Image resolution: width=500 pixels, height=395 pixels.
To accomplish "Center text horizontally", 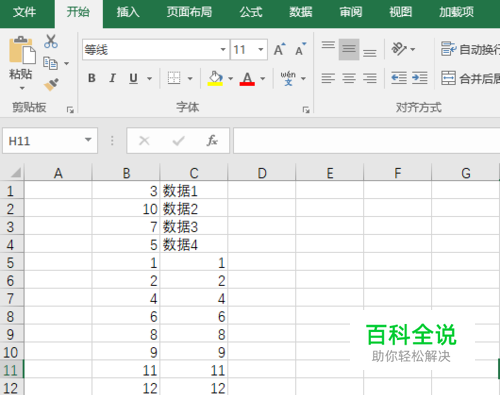I will (x=349, y=78).
